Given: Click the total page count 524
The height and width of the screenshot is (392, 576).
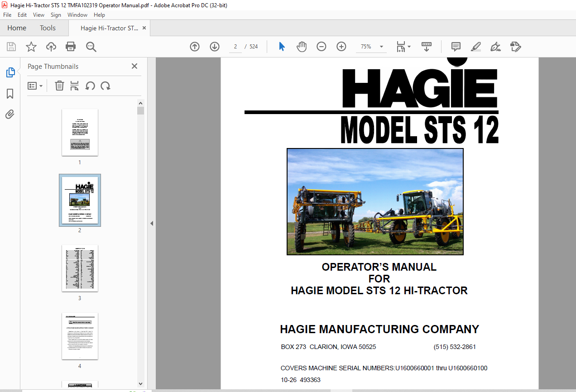Looking at the screenshot, I should 254,47.
